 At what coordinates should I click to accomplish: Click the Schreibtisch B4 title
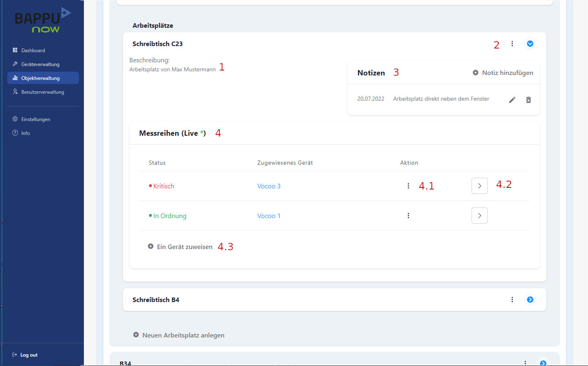point(156,300)
